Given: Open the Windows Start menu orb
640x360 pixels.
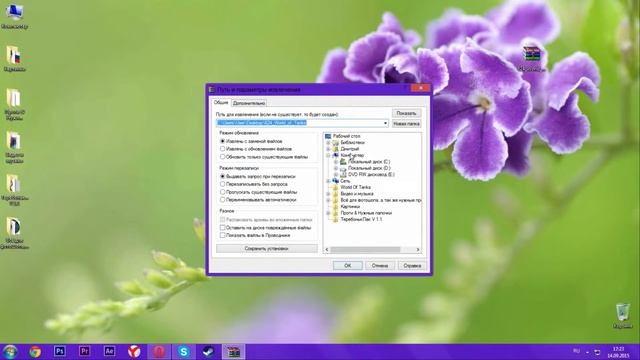Looking at the screenshot, I should click(x=10, y=351).
